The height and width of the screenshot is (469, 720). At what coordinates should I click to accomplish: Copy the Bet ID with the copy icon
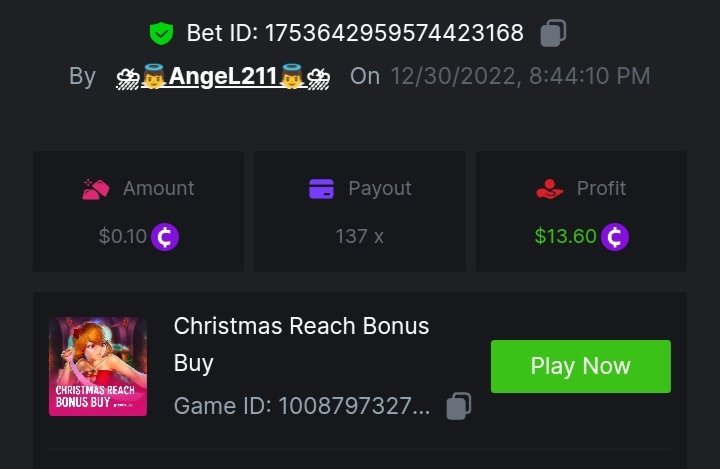coord(553,34)
